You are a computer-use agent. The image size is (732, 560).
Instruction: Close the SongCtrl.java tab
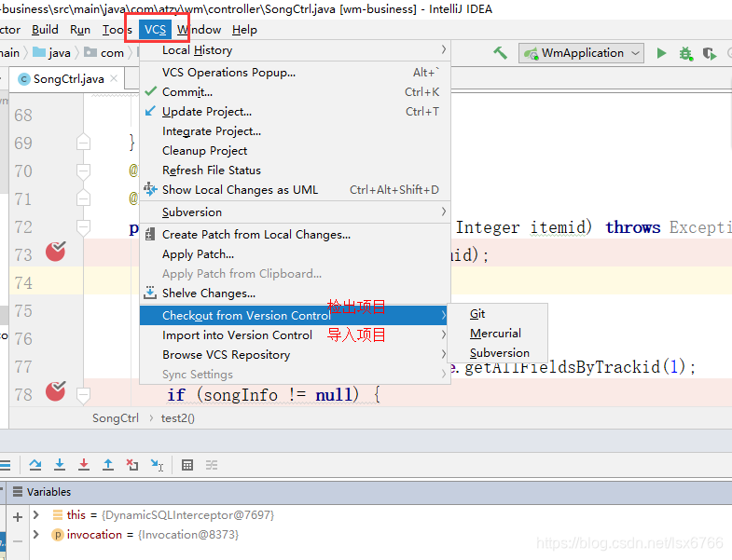(114, 78)
